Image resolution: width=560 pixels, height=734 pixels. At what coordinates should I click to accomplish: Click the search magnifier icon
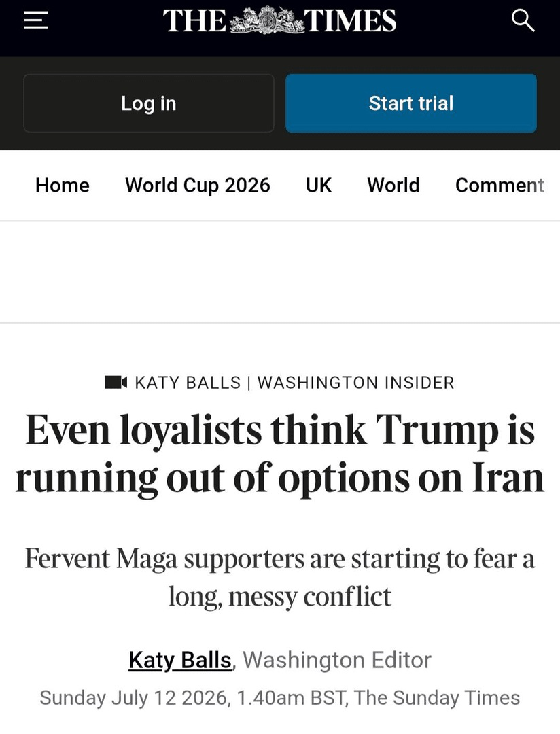(523, 20)
